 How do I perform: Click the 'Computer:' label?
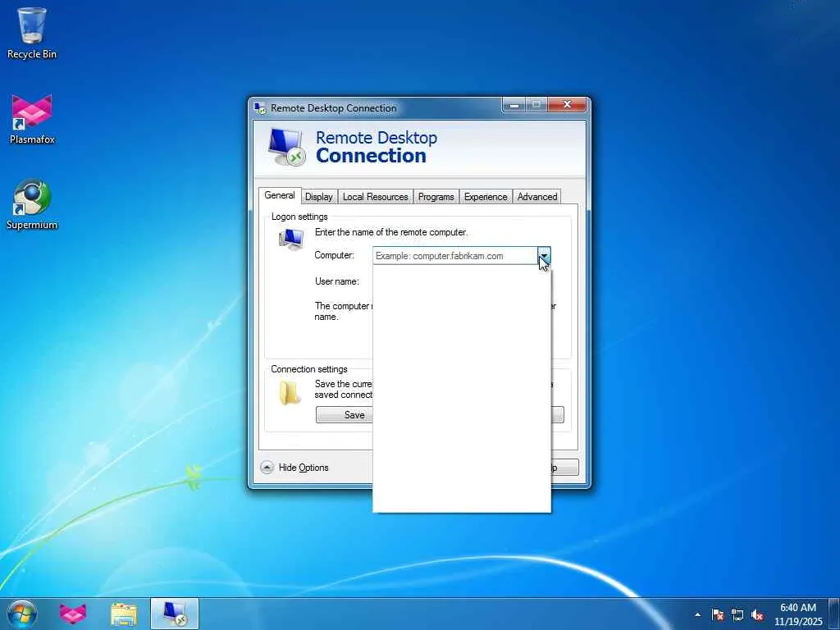pos(335,255)
